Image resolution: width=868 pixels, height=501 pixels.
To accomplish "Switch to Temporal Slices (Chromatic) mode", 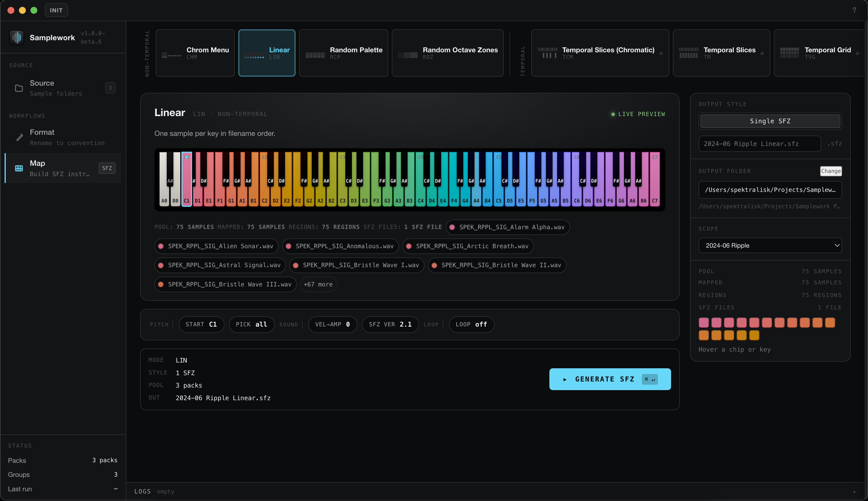I will (x=600, y=53).
